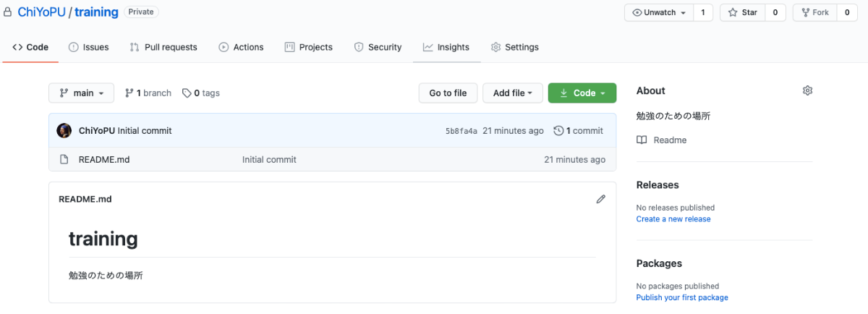Fork the repository
Screen dimensions: 868x314
pos(814,12)
